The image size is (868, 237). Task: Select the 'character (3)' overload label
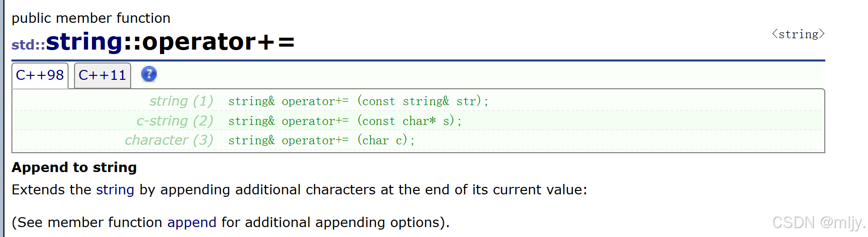pos(169,140)
